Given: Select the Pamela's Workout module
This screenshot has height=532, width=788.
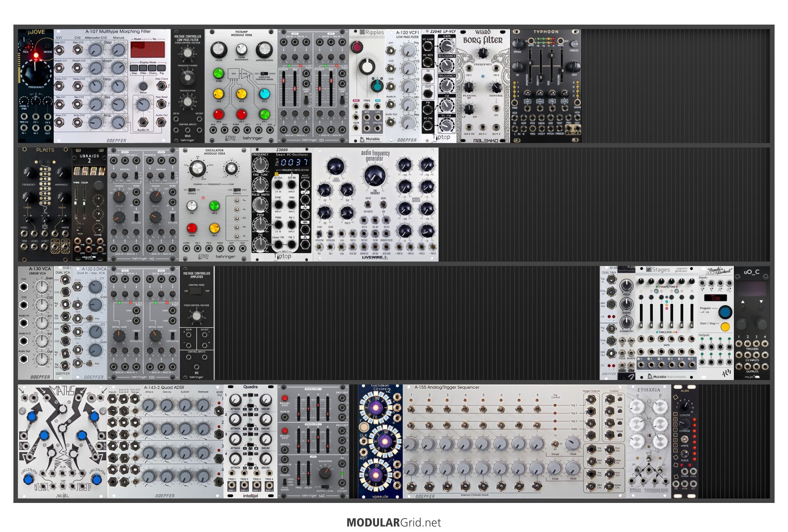Looking at the screenshot, I should click(716, 323).
